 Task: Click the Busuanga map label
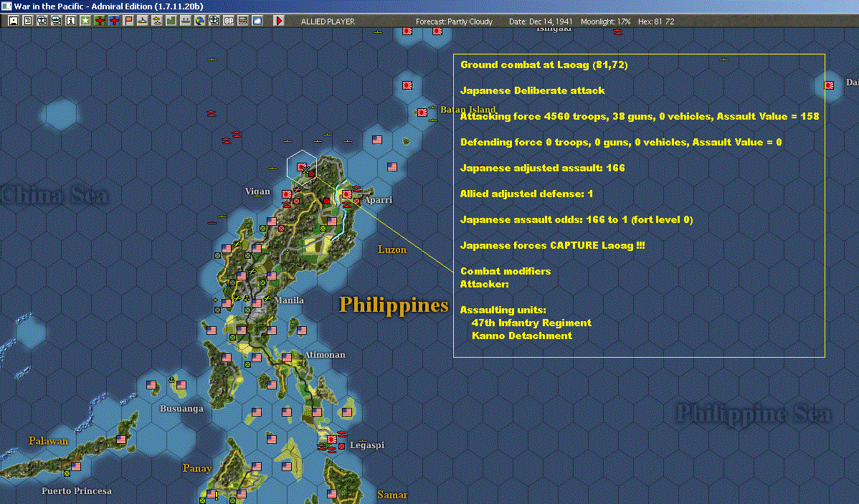coord(181,409)
